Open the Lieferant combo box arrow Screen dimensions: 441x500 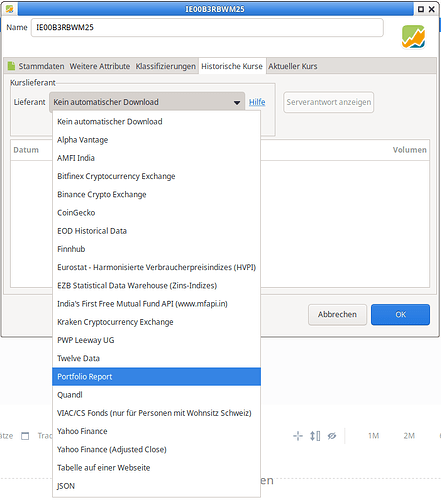click(x=237, y=102)
